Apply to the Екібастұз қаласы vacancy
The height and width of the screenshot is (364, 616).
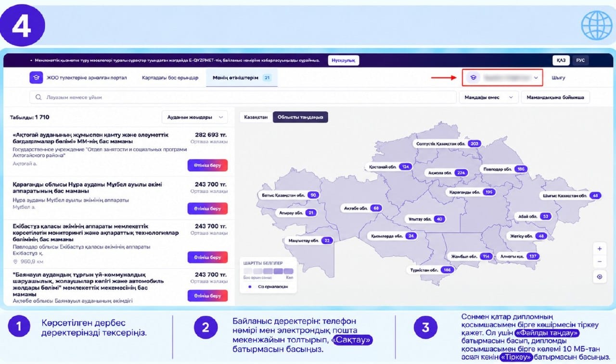point(207,257)
